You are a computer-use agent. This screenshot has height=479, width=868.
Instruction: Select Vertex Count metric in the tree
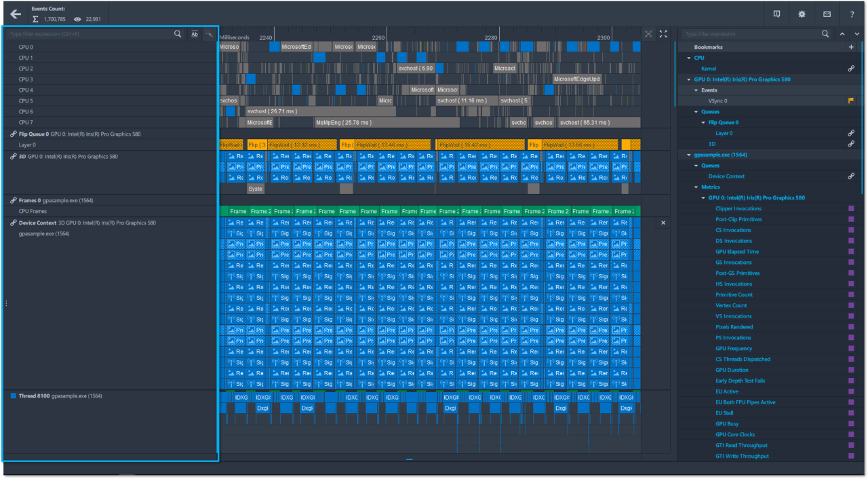click(x=731, y=305)
